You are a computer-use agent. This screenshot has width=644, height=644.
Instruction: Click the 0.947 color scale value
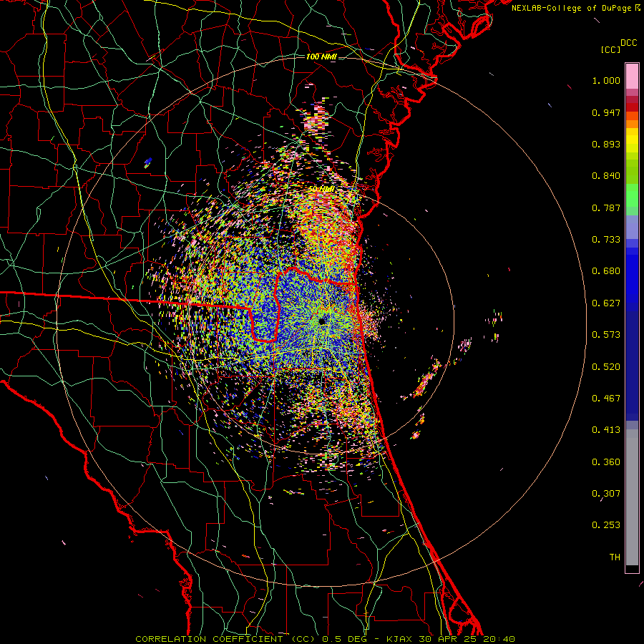coord(606,112)
